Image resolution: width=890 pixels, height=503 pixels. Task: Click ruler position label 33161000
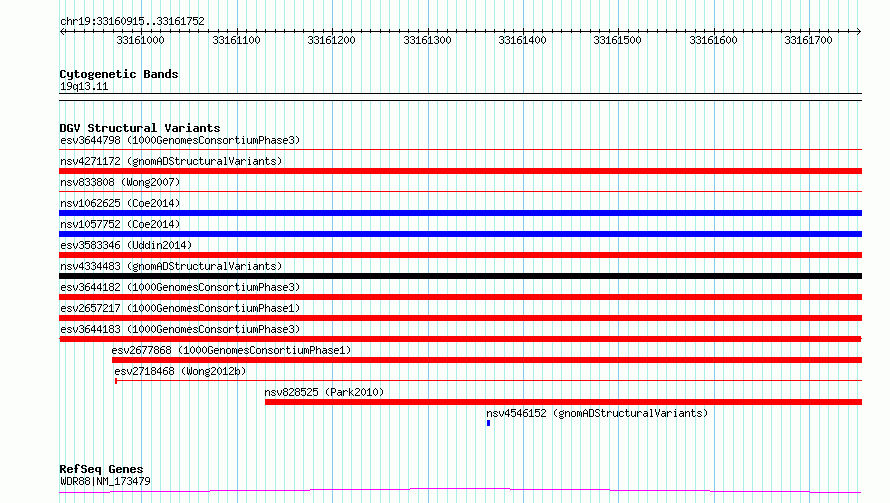(x=140, y=40)
